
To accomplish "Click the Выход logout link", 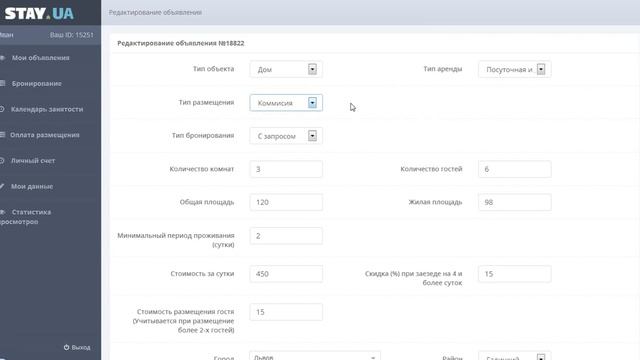I will 77,347.
